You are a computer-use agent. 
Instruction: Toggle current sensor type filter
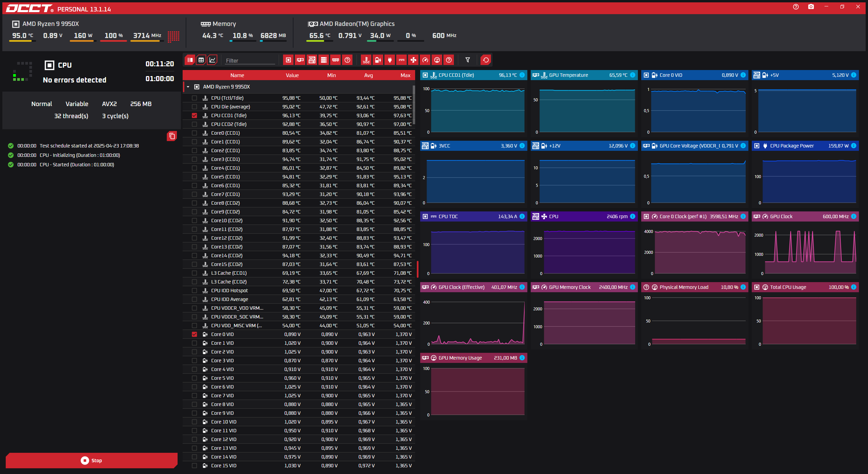[402, 60]
